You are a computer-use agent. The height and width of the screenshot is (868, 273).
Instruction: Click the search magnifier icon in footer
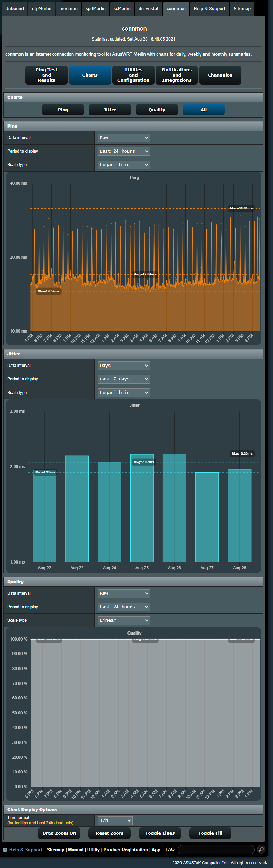(x=261, y=849)
